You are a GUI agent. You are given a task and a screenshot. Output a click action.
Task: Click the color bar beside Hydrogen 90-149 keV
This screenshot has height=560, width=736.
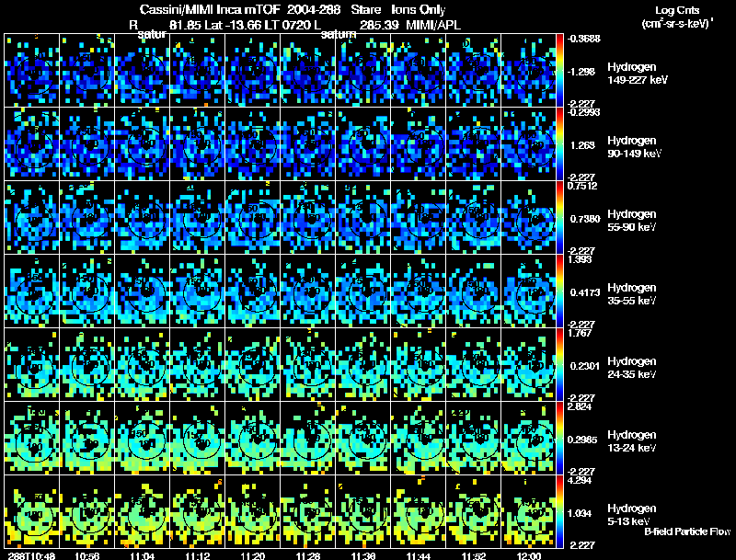[559, 144]
